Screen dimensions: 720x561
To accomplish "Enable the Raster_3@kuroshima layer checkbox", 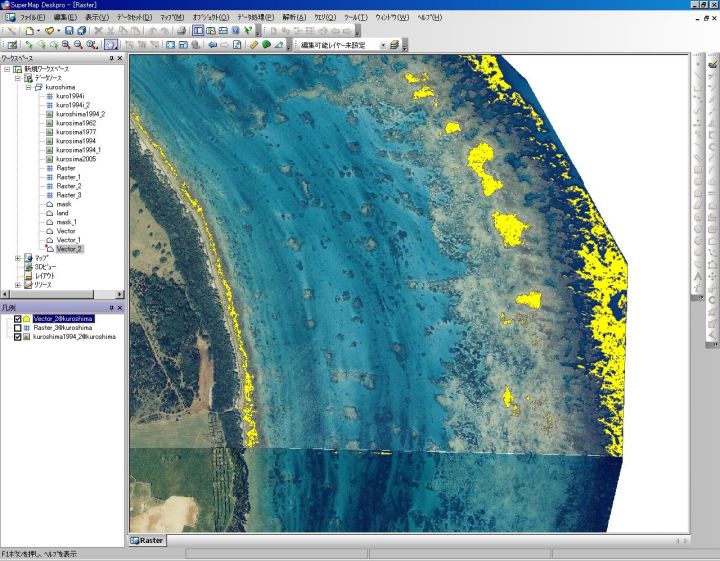I will click(x=18, y=328).
